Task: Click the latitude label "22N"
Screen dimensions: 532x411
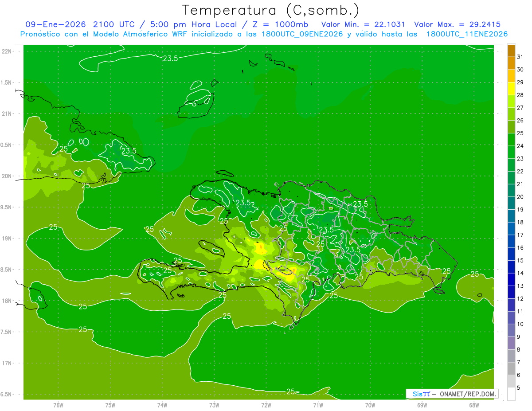Action: (x=7, y=51)
